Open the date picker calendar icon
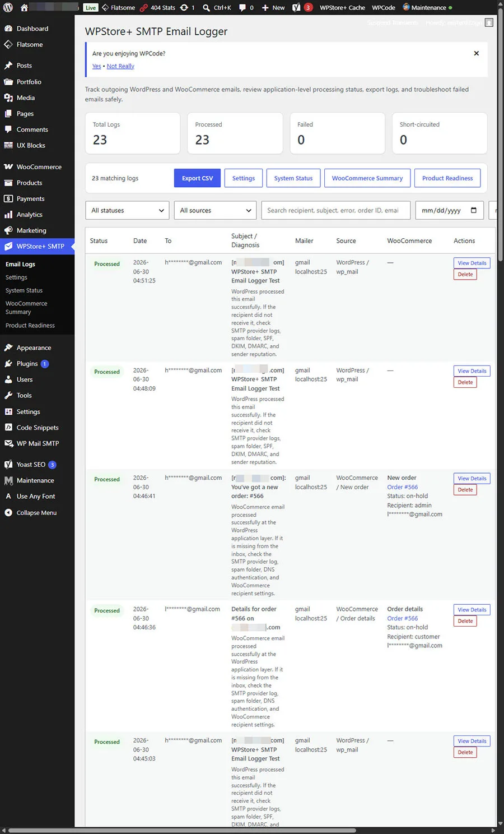 [x=474, y=211]
